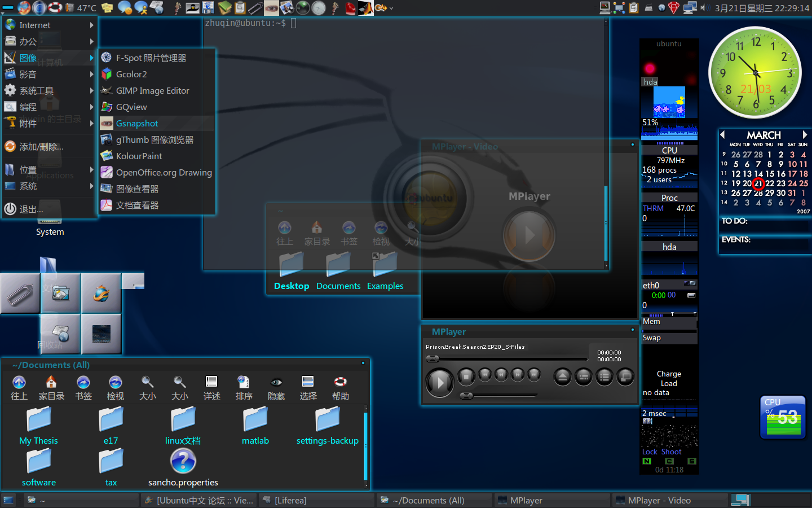
Task: Choose 退出... from the menu
Action: click(x=49, y=209)
